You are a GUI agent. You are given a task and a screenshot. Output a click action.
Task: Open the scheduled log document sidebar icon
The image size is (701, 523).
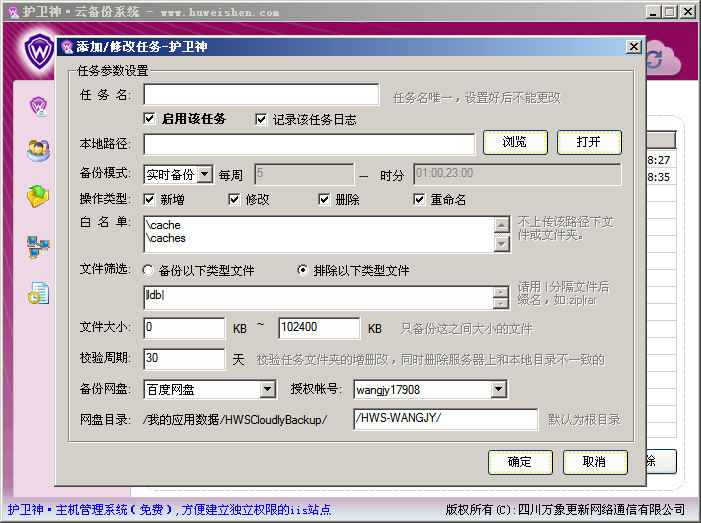(x=38, y=293)
